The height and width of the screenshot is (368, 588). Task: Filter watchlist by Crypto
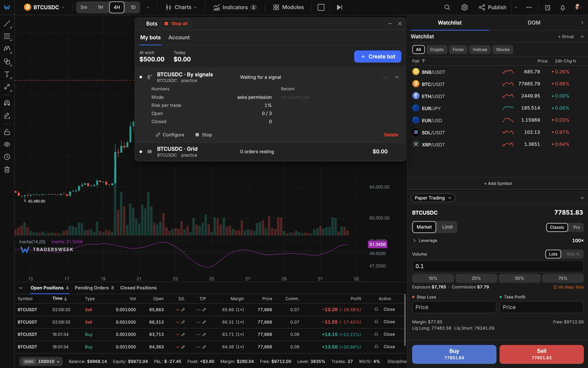click(437, 49)
